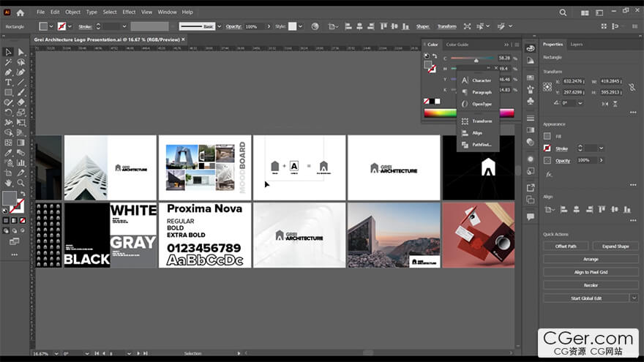The image size is (644, 362).
Task: Switch to the Layers tab
Action: [x=577, y=44]
